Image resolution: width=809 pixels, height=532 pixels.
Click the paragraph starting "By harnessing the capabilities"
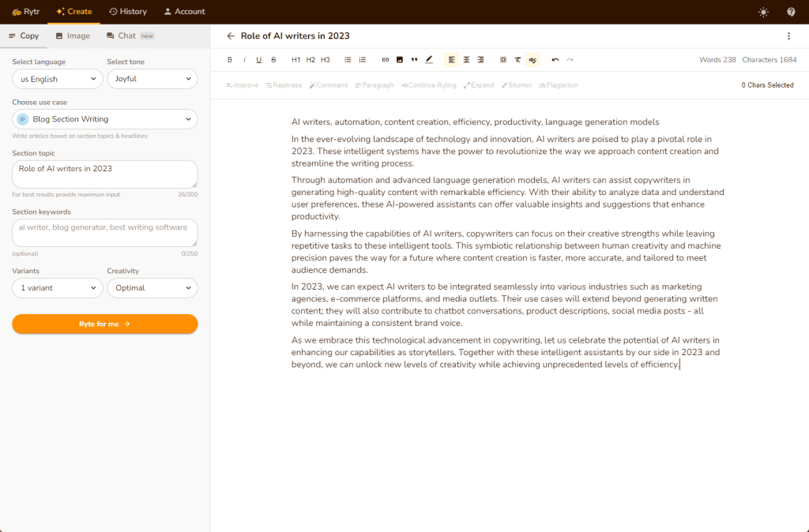[x=506, y=252]
